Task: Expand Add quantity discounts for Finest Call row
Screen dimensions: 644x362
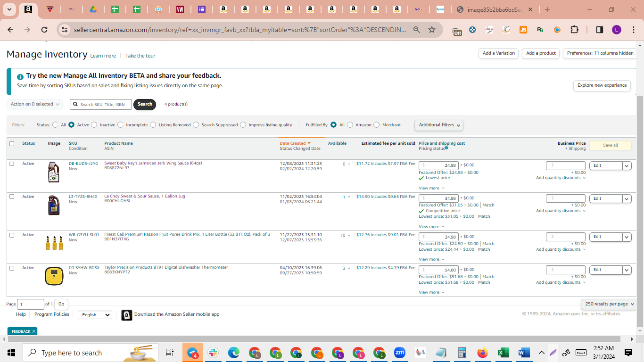Action: 561,249
